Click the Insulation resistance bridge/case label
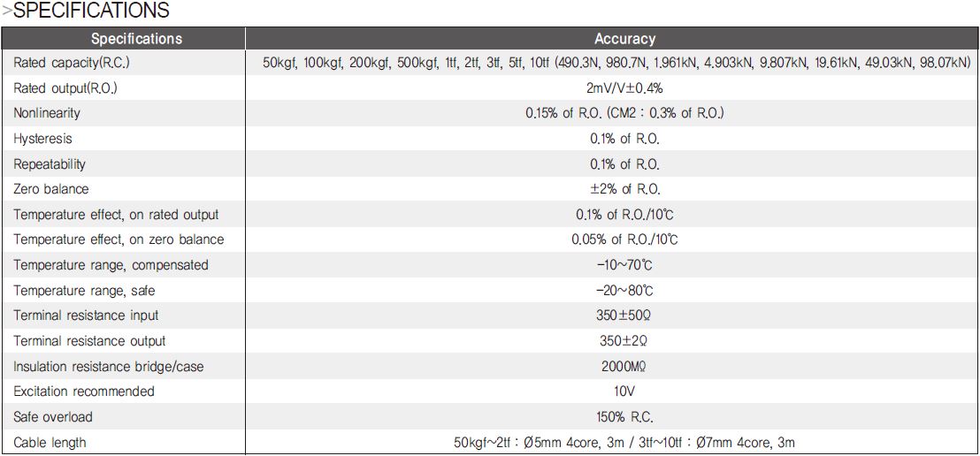The width and height of the screenshot is (980, 456). point(109,367)
